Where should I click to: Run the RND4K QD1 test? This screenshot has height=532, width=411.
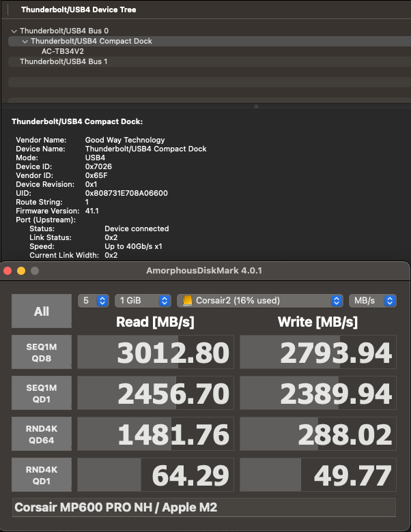coord(42,475)
